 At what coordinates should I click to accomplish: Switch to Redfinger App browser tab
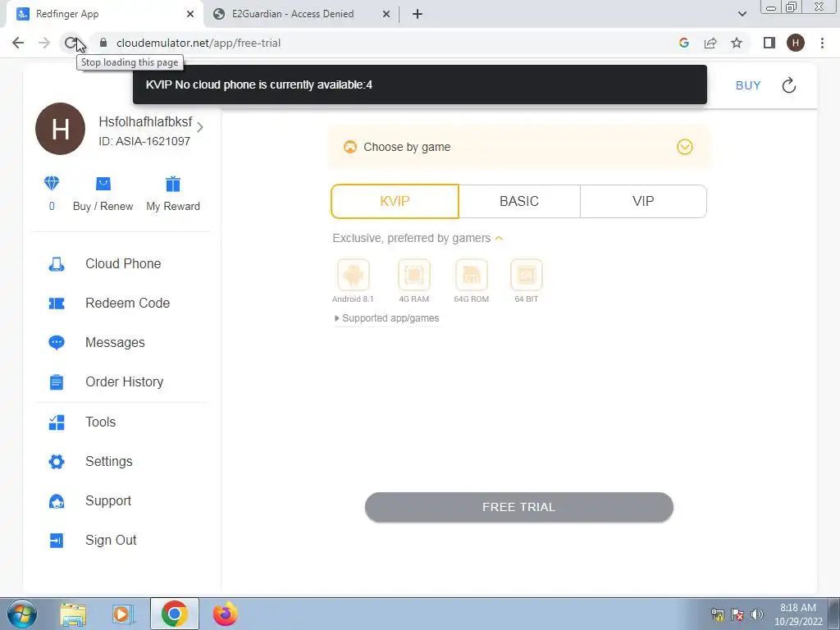click(x=102, y=14)
